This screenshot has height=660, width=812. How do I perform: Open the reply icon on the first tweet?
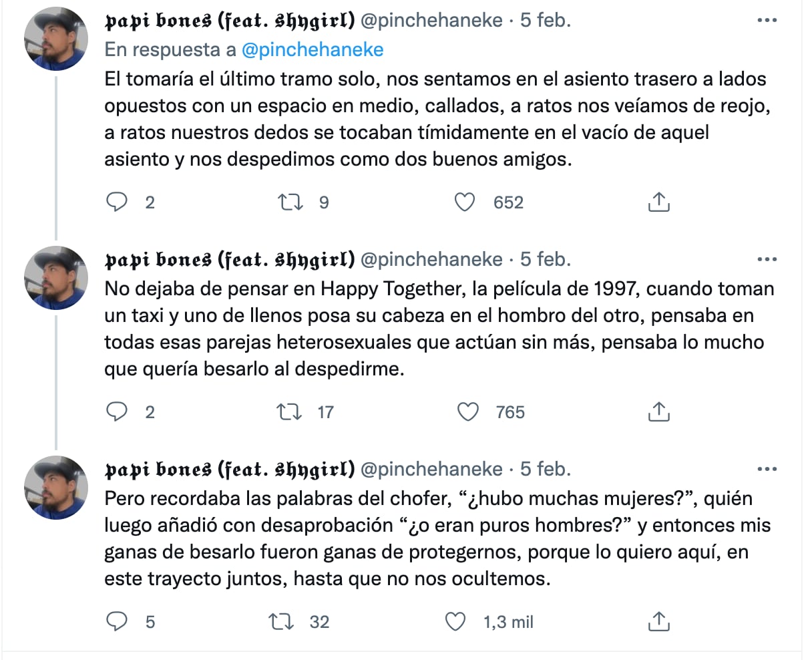click(x=117, y=202)
